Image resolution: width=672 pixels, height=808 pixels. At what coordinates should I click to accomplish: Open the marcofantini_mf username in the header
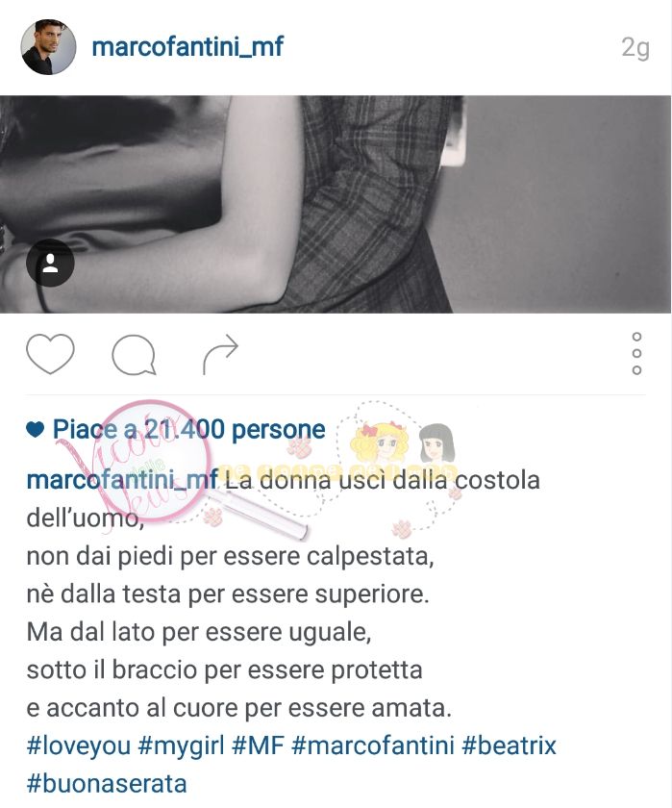(187, 47)
